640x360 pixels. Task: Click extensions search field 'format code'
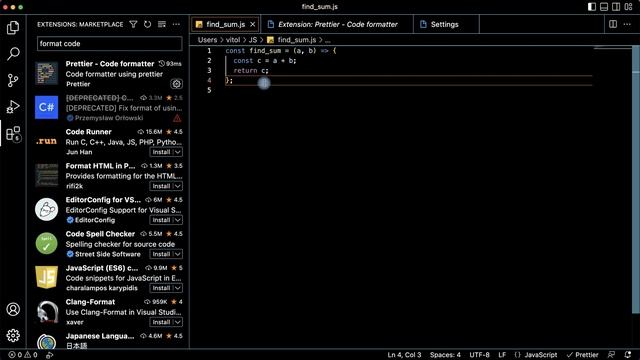pos(109,44)
